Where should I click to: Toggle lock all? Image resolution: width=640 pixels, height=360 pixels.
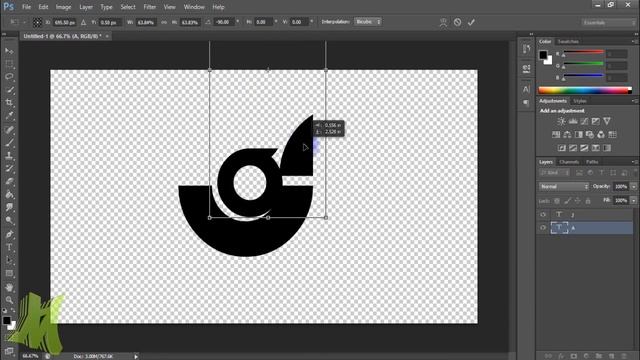[x=588, y=200]
